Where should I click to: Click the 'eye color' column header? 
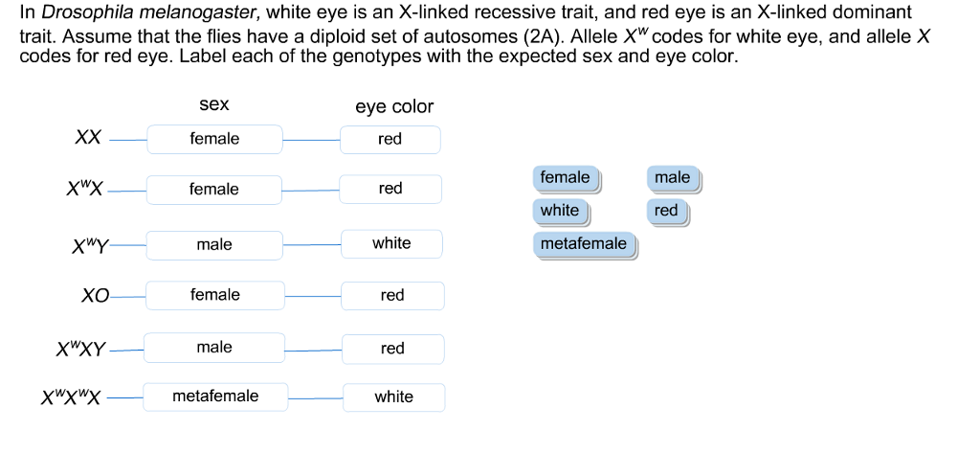point(394,107)
